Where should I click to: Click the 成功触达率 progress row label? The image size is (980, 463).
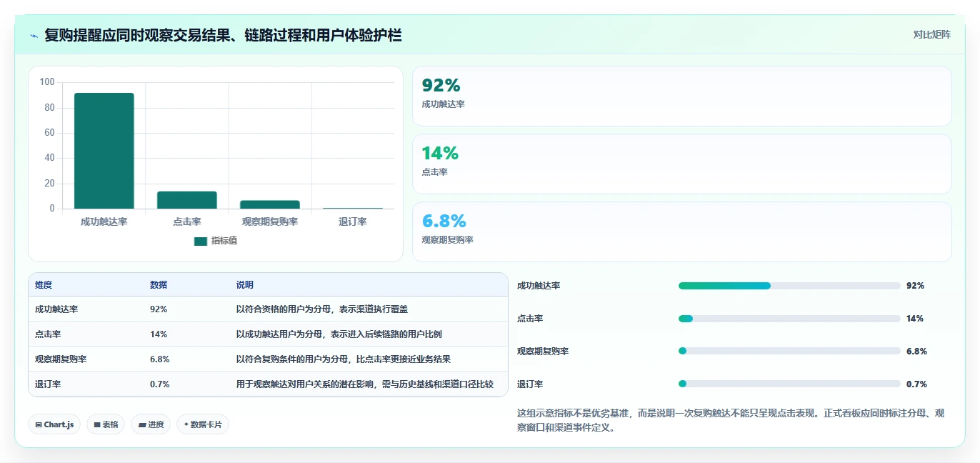pyautogui.click(x=539, y=286)
